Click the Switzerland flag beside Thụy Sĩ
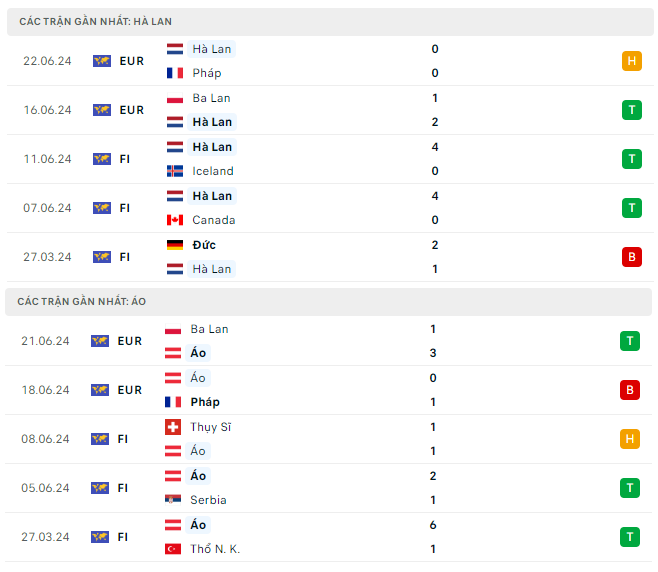This screenshot has height=572, width=658. [173, 427]
